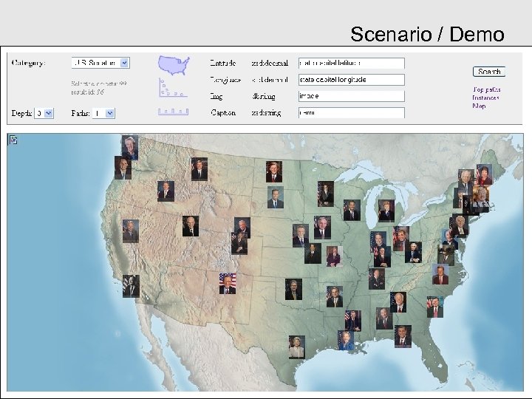Click the senator portrait in Idaho

click(166, 191)
